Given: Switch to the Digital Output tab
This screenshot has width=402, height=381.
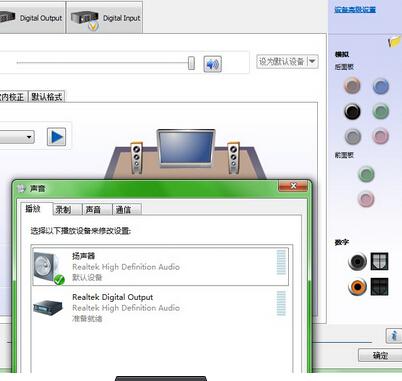Looking at the screenshot, I should 32,17.
